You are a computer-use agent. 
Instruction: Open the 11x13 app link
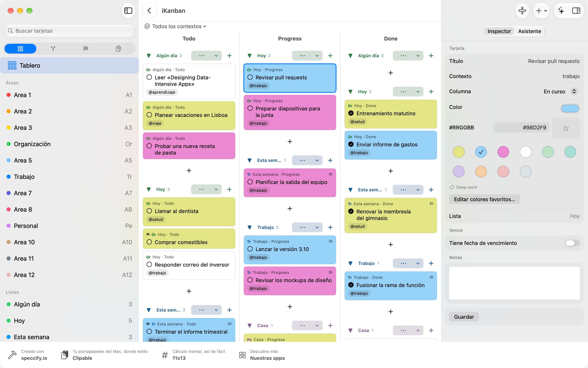(193, 355)
